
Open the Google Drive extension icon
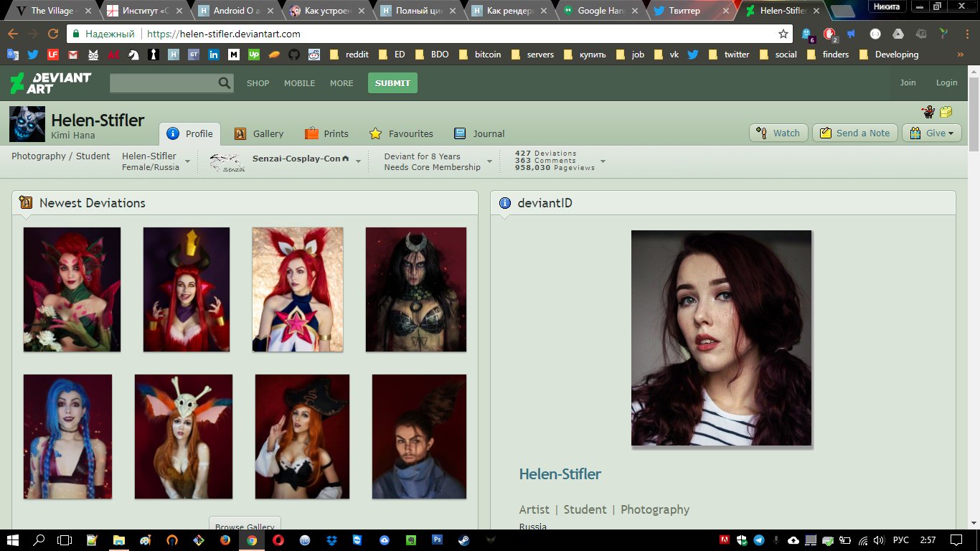pos(897,34)
